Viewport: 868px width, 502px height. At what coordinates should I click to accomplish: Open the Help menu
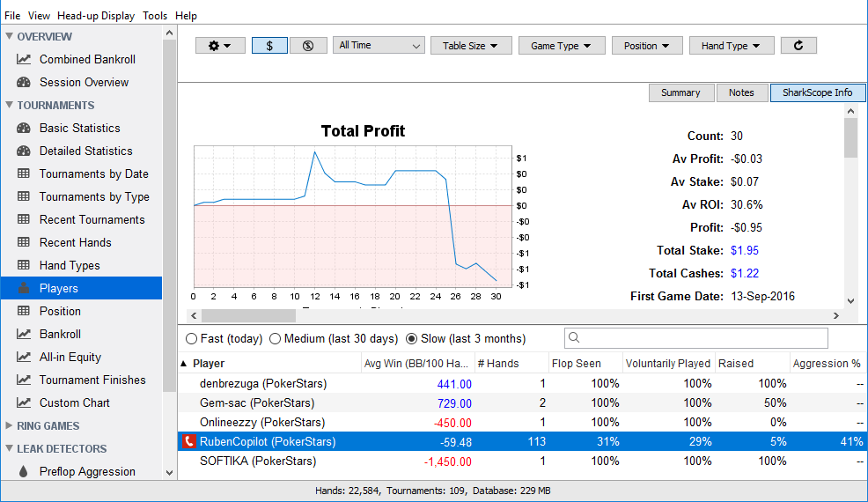tap(186, 16)
